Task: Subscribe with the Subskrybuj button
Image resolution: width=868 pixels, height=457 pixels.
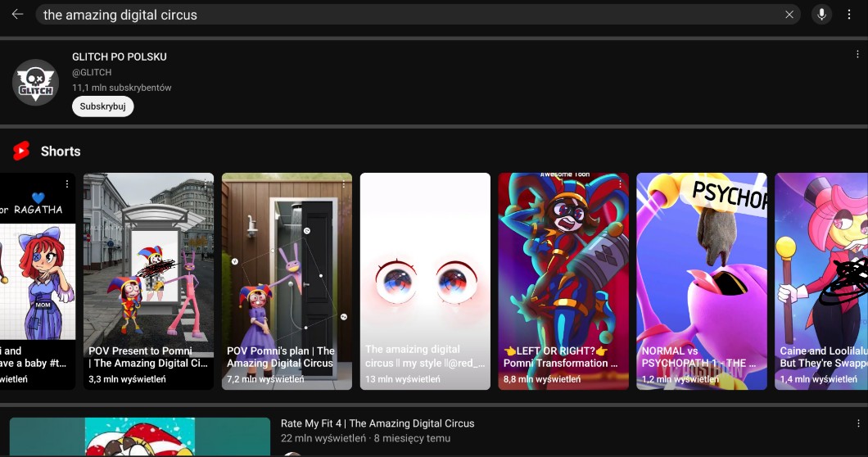Action: 102,106
